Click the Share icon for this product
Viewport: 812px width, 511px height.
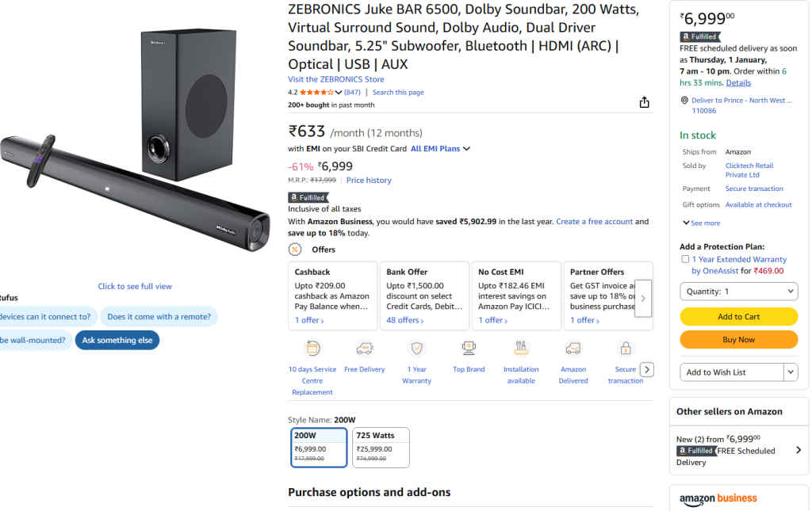pos(644,101)
